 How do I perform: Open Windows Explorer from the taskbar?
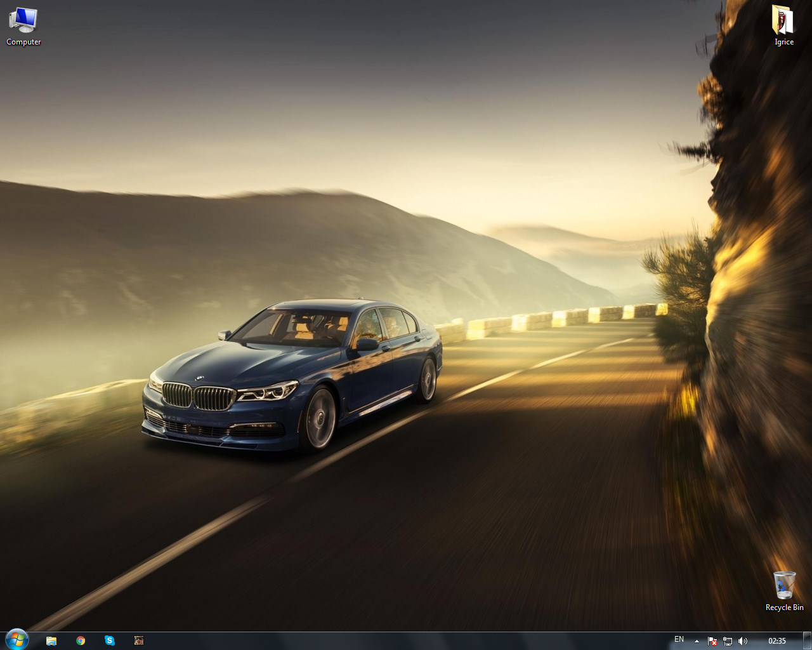pyautogui.click(x=51, y=640)
